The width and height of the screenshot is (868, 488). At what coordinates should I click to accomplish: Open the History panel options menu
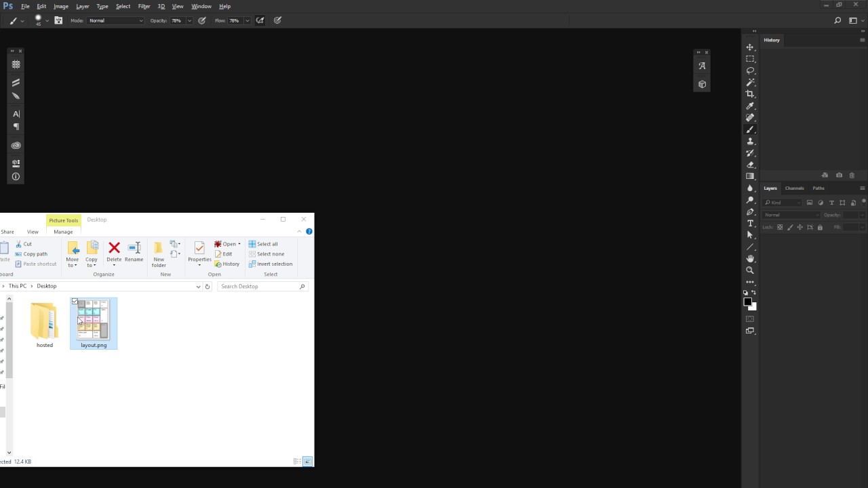(x=862, y=40)
